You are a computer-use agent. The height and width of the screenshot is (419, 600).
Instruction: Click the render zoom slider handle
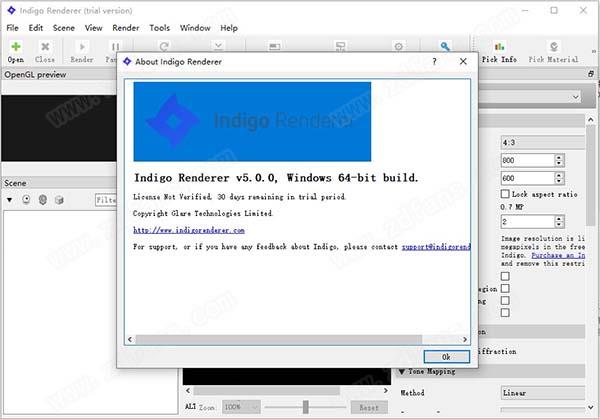[305, 407]
